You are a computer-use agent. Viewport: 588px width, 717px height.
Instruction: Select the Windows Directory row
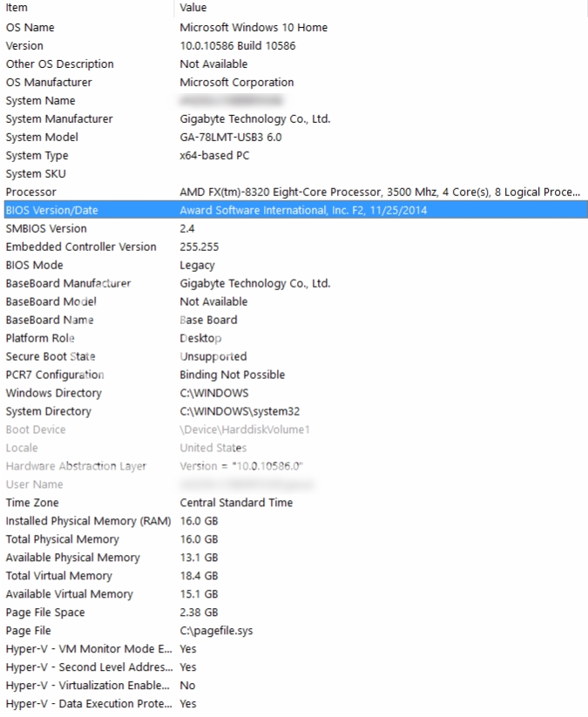[53, 393]
